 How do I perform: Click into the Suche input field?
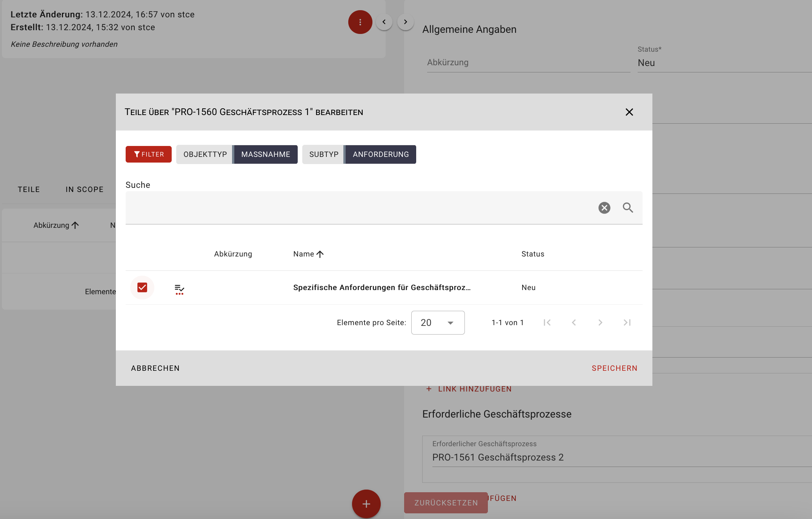click(x=358, y=208)
